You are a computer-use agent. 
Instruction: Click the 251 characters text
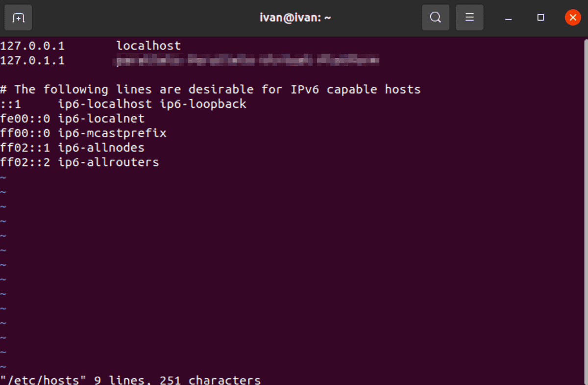[211, 379]
